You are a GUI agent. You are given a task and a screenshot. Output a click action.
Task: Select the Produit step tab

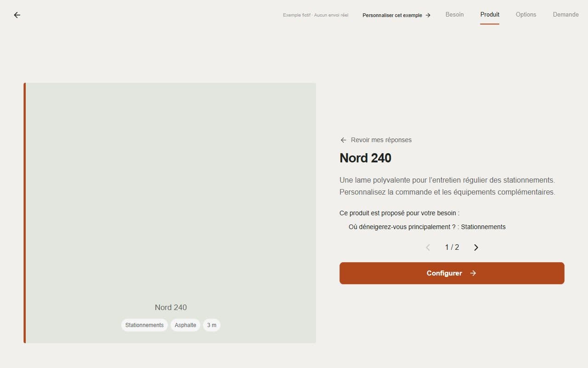coord(490,15)
